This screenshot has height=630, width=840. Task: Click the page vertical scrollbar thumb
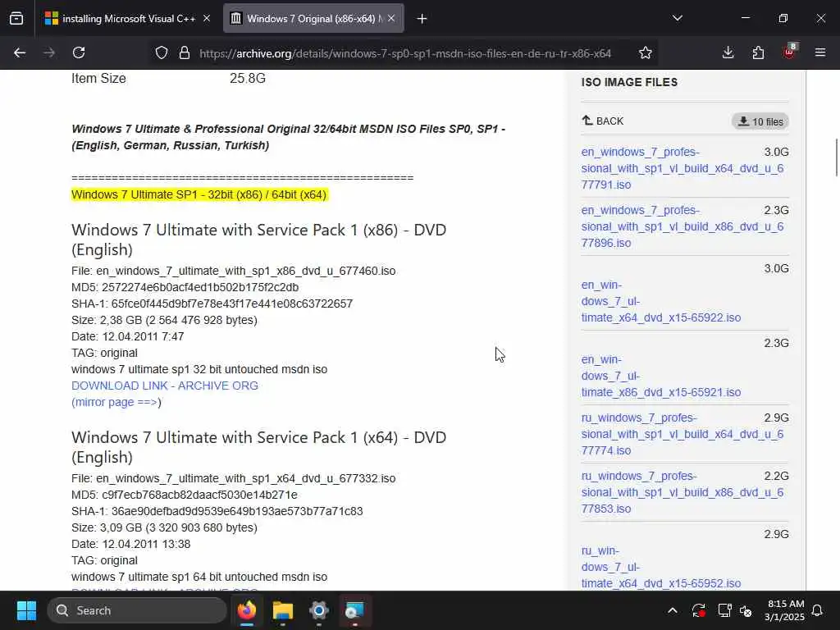pyautogui.click(x=837, y=157)
